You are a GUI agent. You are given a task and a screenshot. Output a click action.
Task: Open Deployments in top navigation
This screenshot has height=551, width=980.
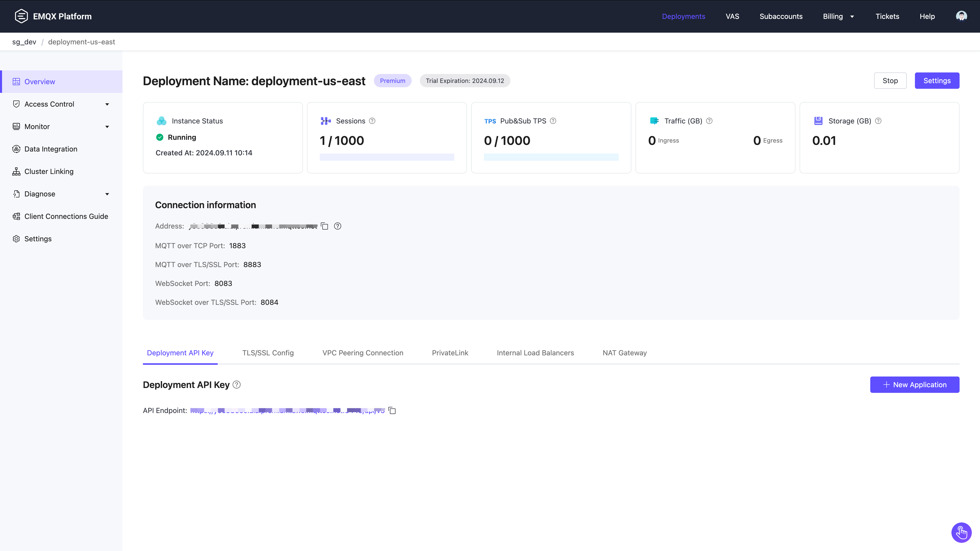click(683, 16)
